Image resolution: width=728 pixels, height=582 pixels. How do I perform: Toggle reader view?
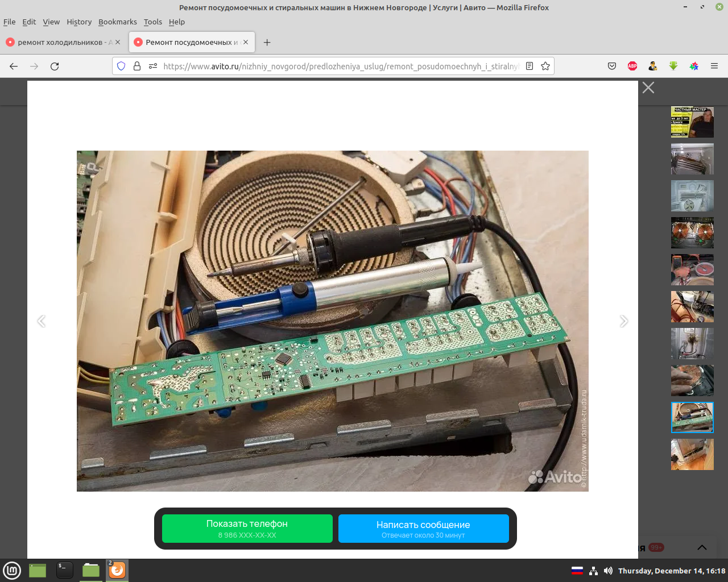530,66
